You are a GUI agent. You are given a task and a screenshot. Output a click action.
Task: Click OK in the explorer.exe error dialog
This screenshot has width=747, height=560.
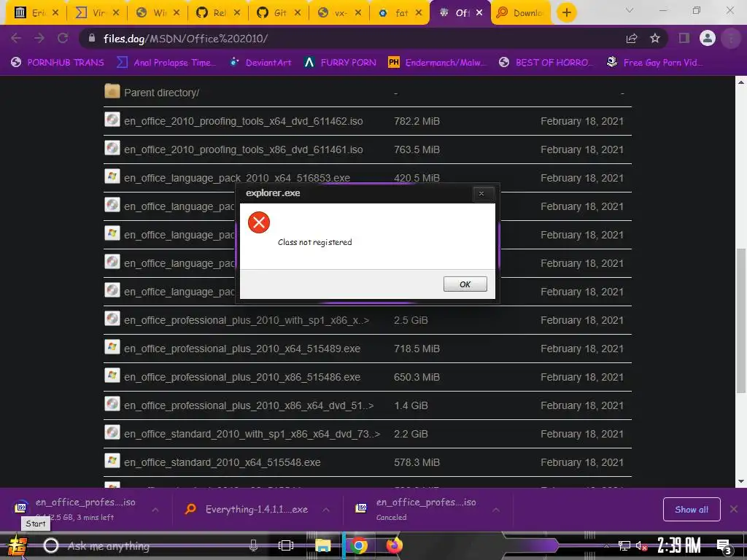pos(465,284)
